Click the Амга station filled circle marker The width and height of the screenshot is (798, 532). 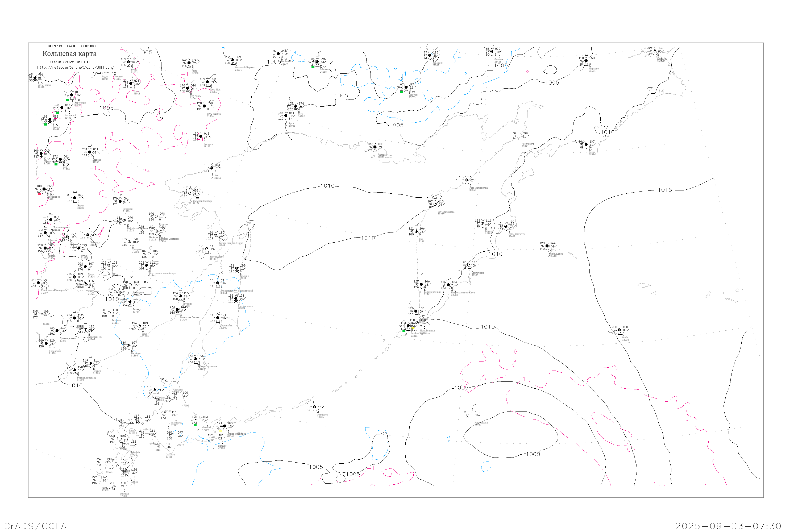(x=189, y=63)
